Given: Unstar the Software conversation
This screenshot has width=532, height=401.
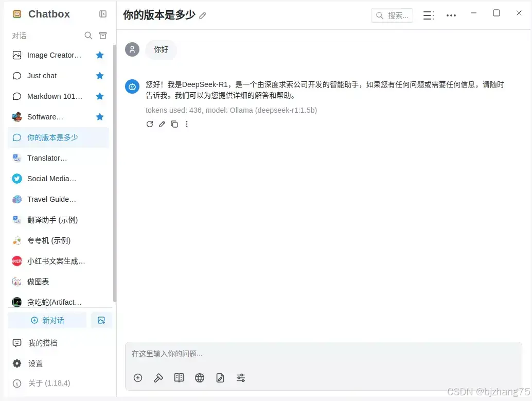Looking at the screenshot, I should 100,117.
